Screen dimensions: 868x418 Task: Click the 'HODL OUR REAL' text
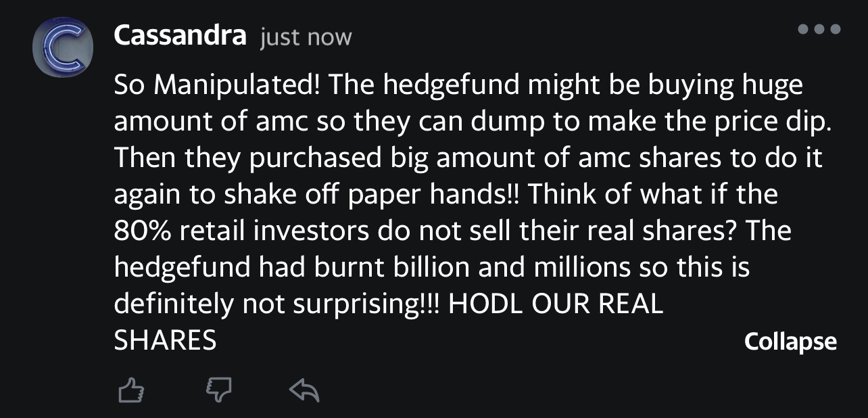(x=556, y=304)
